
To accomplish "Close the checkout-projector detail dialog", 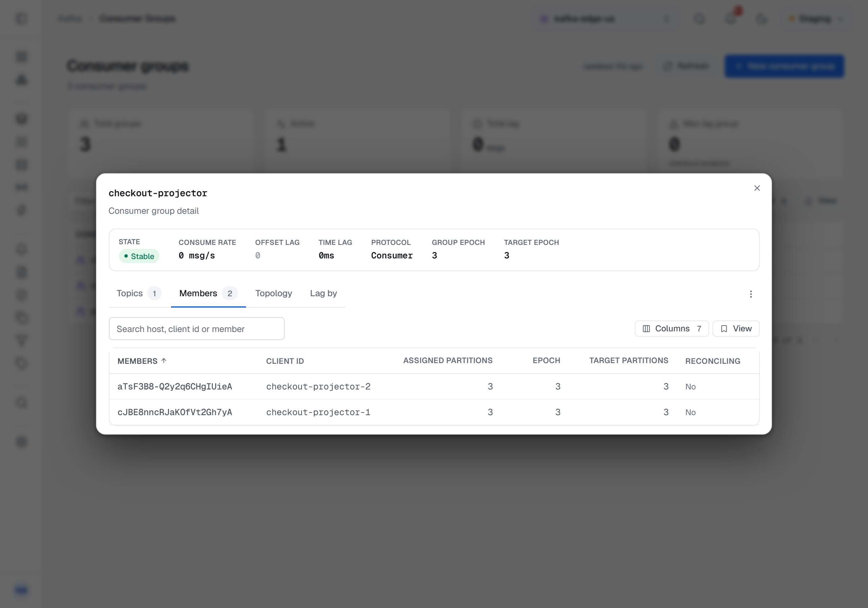I will [x=757, y=188].
